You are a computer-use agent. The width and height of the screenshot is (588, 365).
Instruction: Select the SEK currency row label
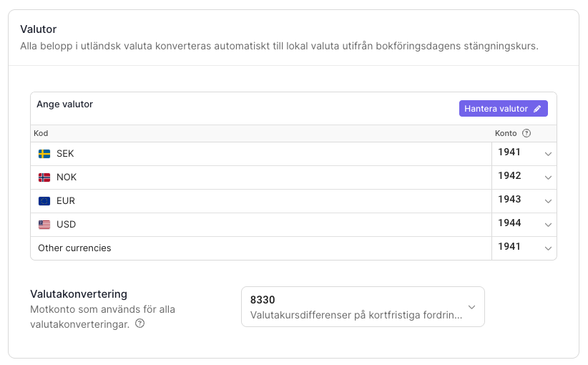point(65,154)
